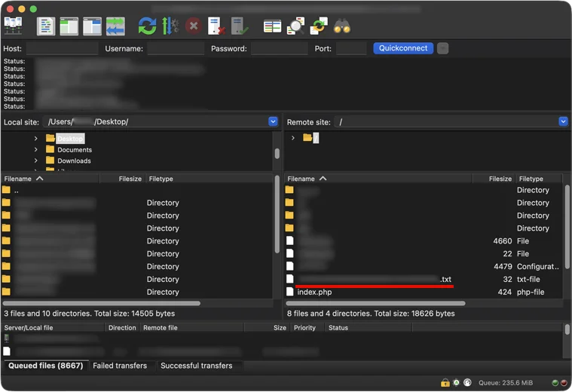This screenshot has height=392, width=572.
Task: Click the green activity indicator light
Action: click(555, 383)
